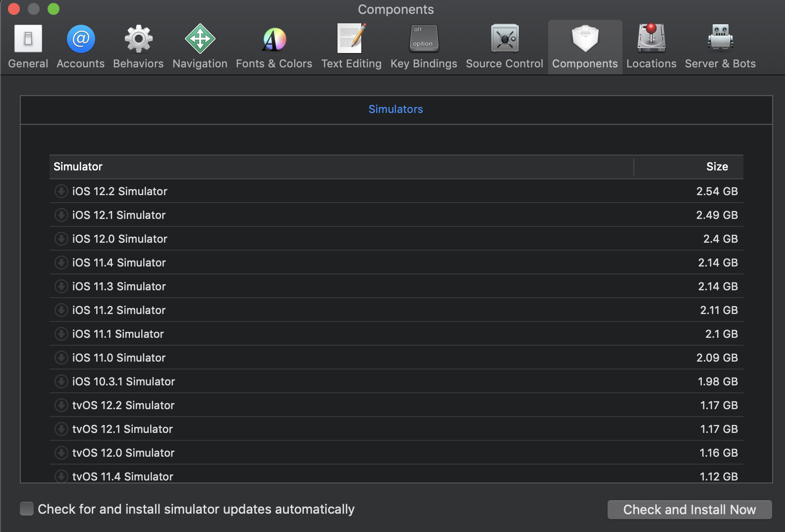
Task: Minimize the Components window
Action: click(34, 9)
